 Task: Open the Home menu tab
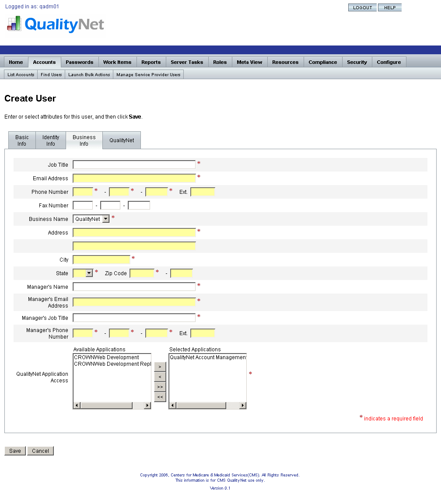(16, 62)
